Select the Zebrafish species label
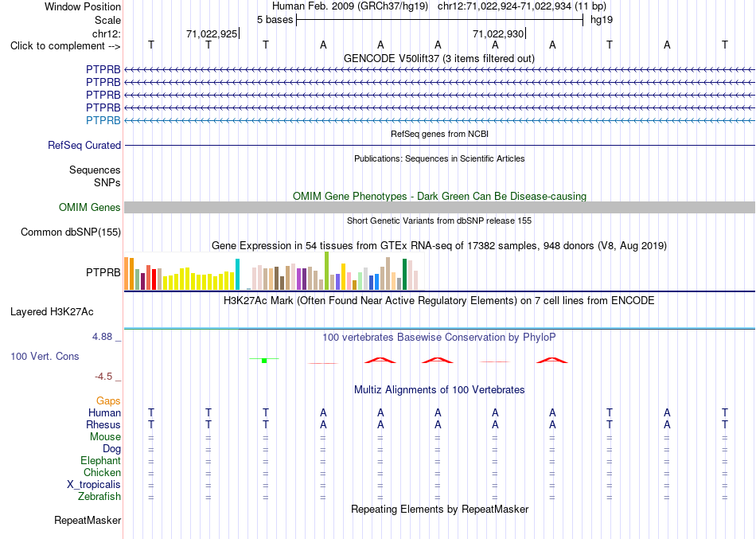Screen dimensions: 756x539 [99, 496]
